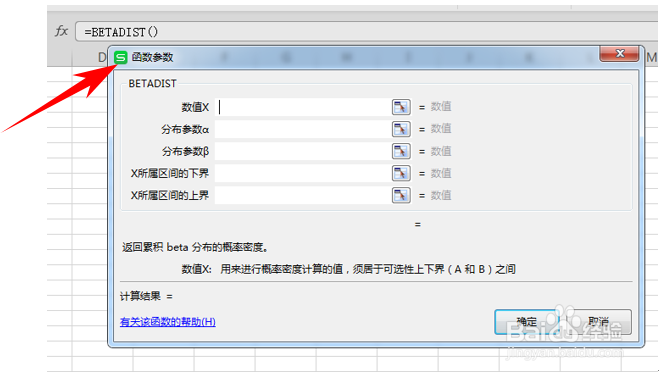
Task: Click the BETADIST group label
Action: point(153,84)
